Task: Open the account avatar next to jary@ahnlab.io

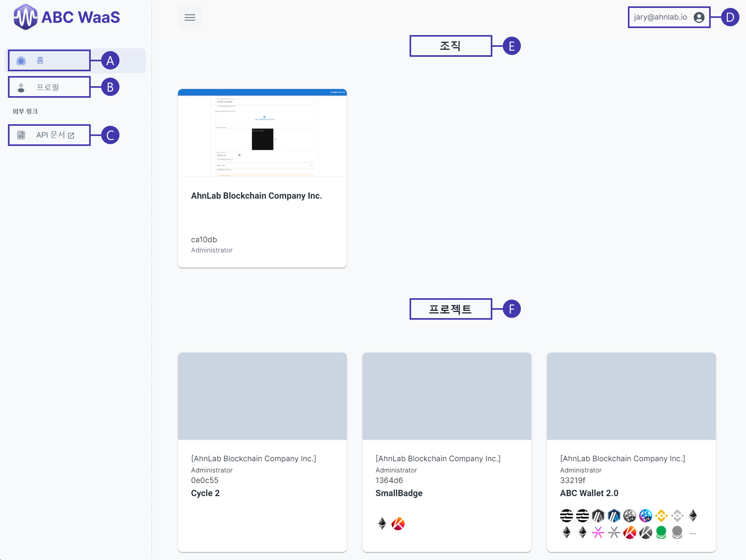Action: [x=699, y=17]
